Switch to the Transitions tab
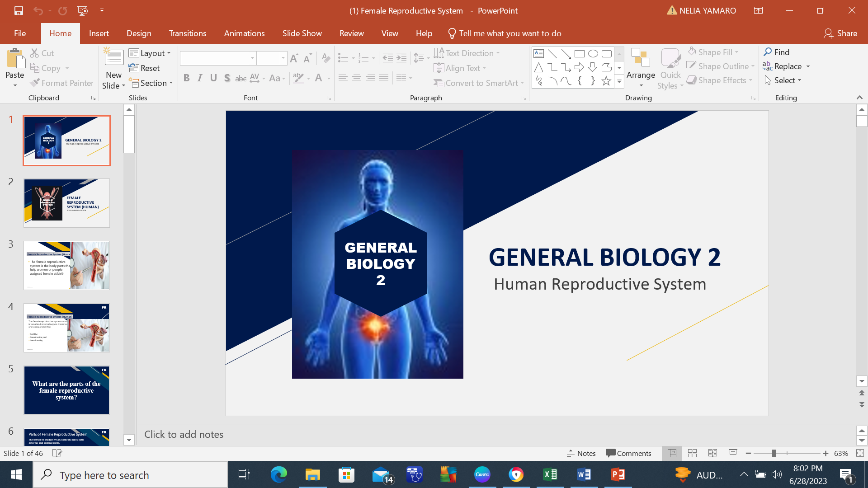The width and height of the screenshot is (868, 488). (188, 33)
